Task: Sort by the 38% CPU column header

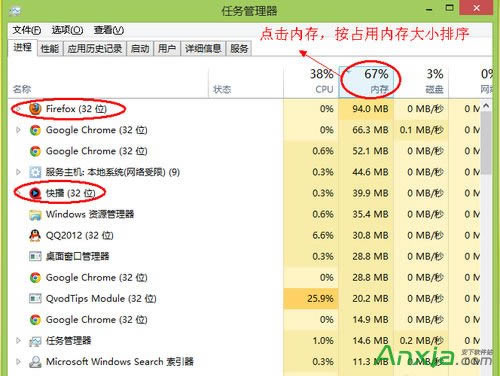Action: (311, 82)
